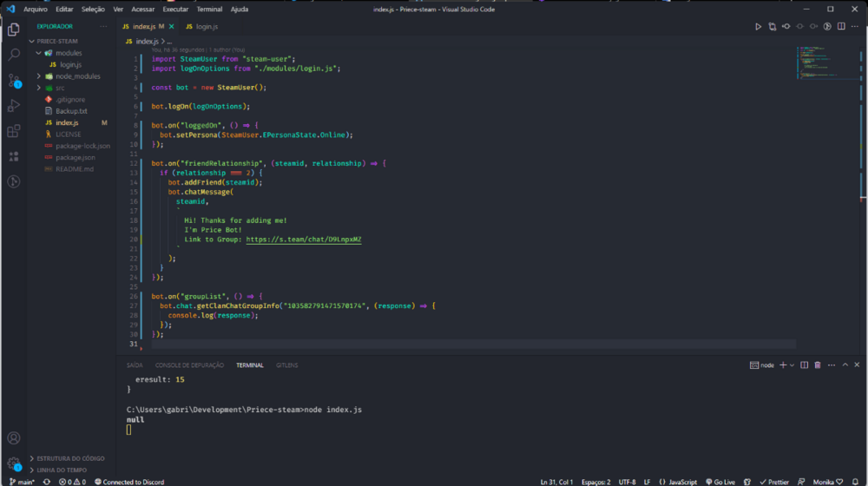Image resolution: width=868 pixels, height=486 pixels.
Task: Select JavaScript language mode in status bar
Action: (x=678, y=482)
